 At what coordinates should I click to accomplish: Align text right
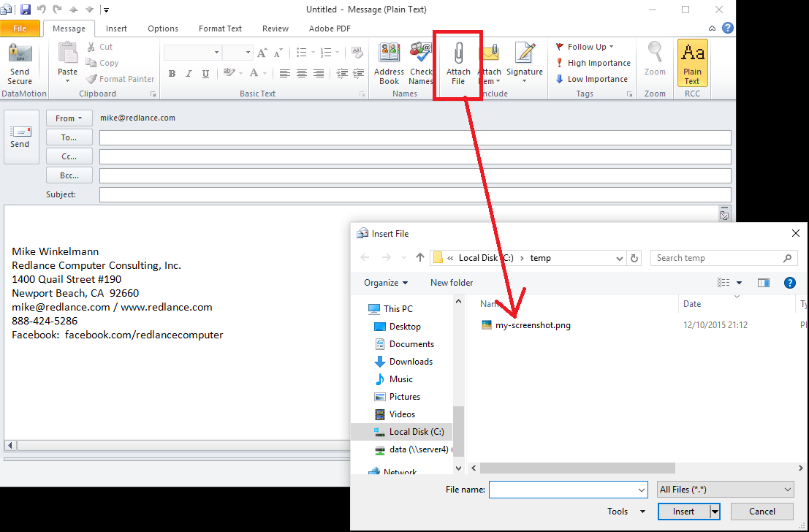[x=319, y=74]
